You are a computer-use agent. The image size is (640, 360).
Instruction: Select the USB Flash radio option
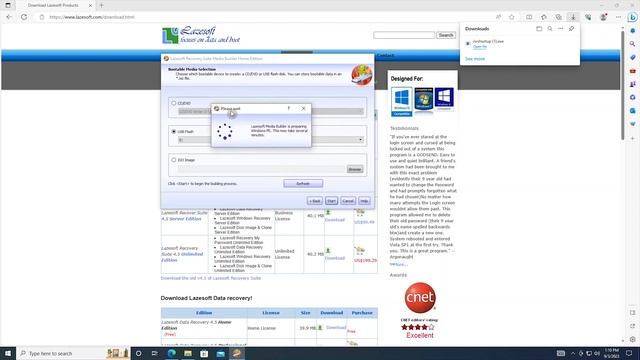(174, 131)
